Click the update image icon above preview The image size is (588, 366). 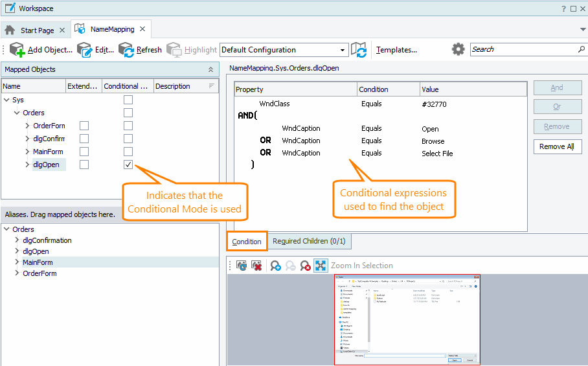click(241, 266)
